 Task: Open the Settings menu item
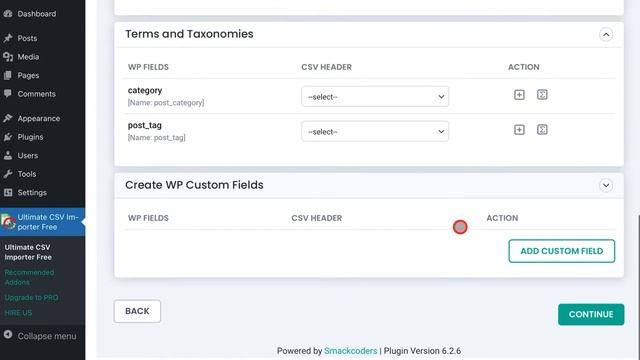[32, 193]
